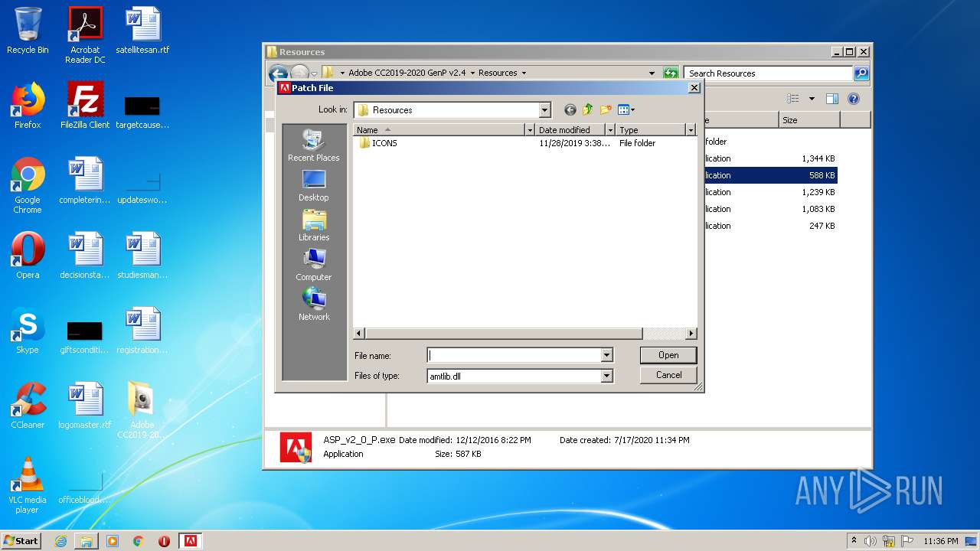Launch Internet Explorer from taskbar
Screen dimensions: 980x551
(x=60, y=541)
